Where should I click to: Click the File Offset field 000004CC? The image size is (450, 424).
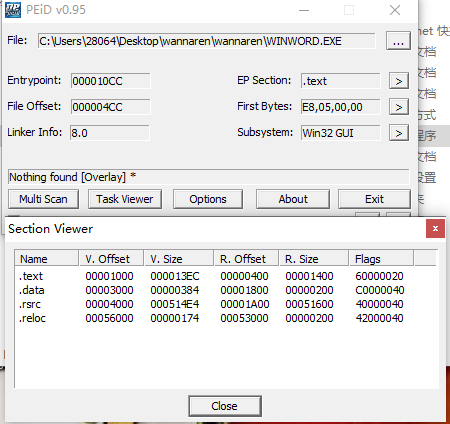(110, 107)
